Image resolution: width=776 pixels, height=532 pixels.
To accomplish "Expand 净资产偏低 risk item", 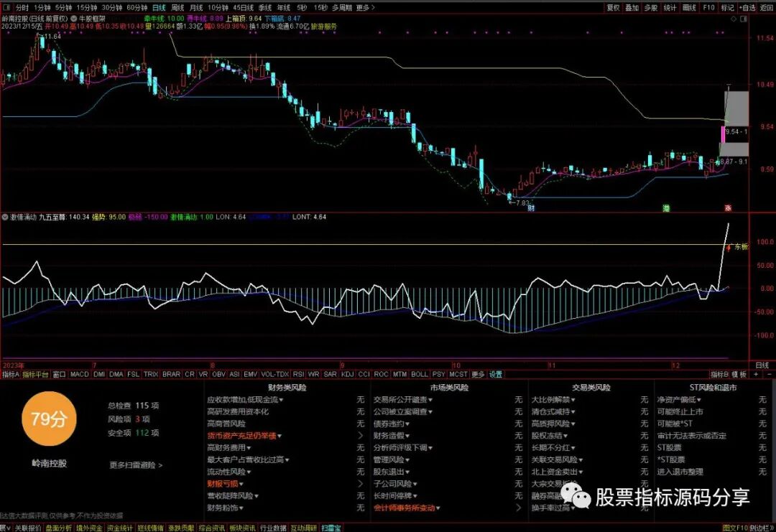I will coord(679,399).
